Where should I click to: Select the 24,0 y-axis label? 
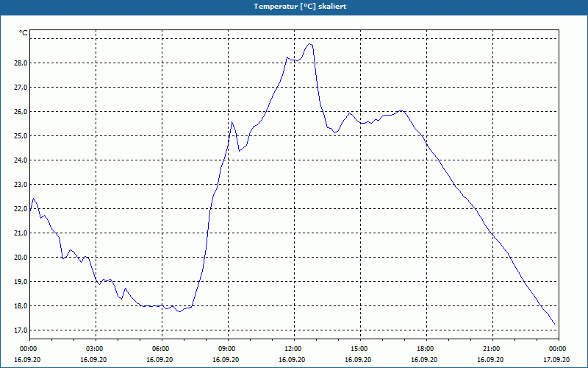(x=21, y=160)
